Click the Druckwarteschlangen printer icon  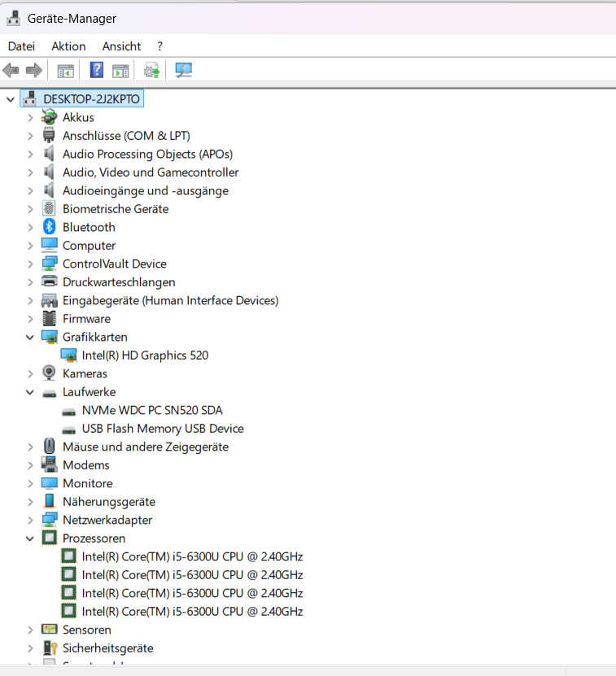[49, 281]
